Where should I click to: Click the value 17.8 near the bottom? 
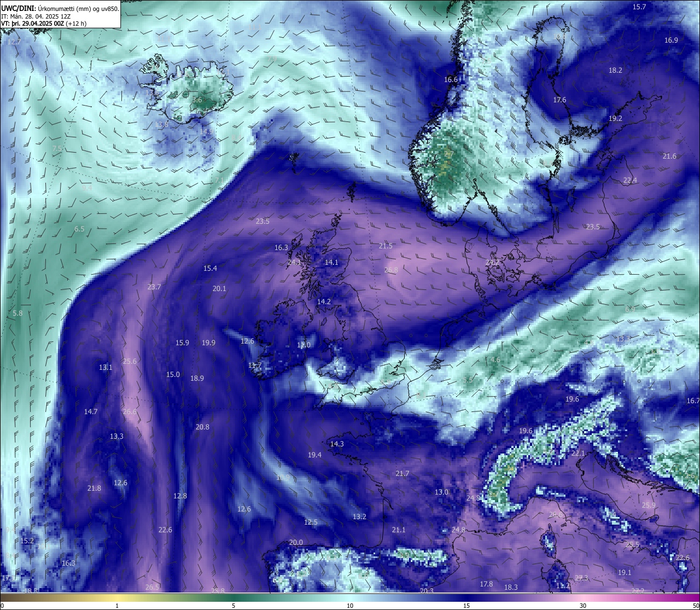coord(486,584)
